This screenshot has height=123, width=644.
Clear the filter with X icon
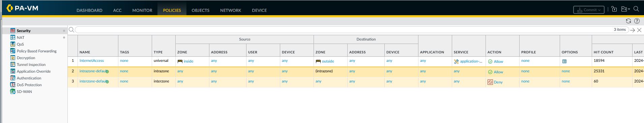click(639, 30)
